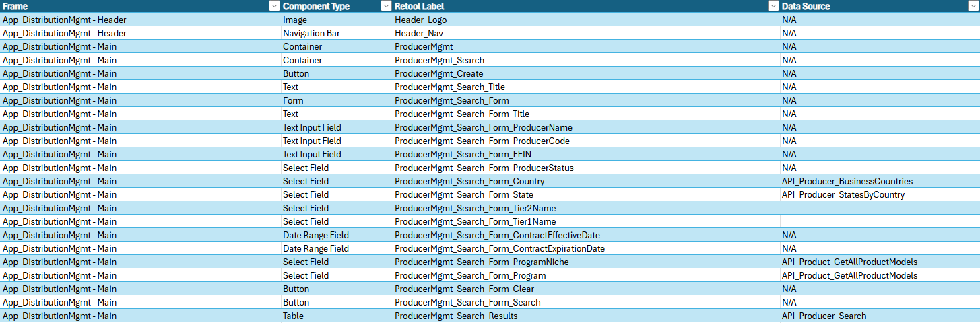Open the Retool Label filter dropdown

tap(773, 6)
